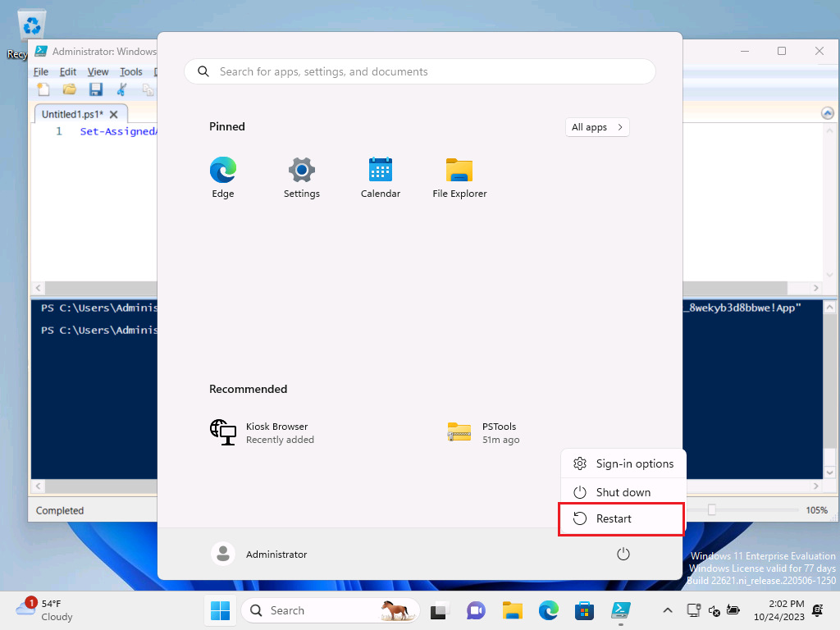Click the 105% zoom level text

coord(816,510)
